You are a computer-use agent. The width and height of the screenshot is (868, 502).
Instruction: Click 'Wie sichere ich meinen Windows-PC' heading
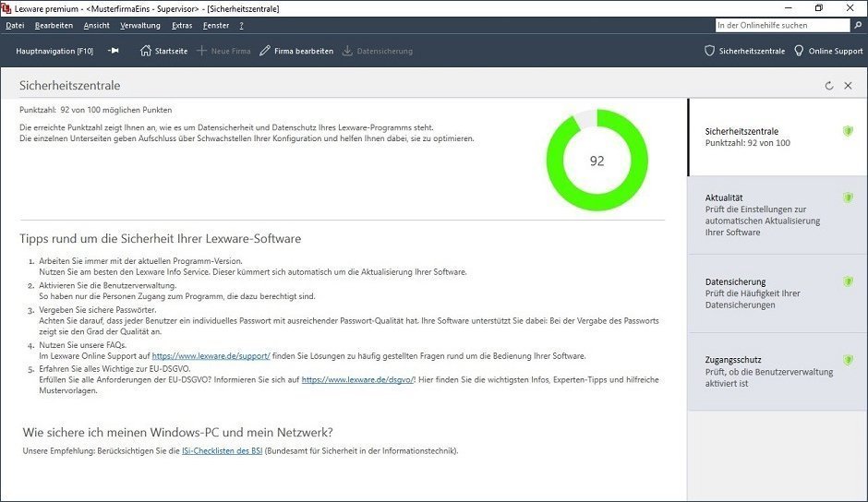(x=177, y=432)
